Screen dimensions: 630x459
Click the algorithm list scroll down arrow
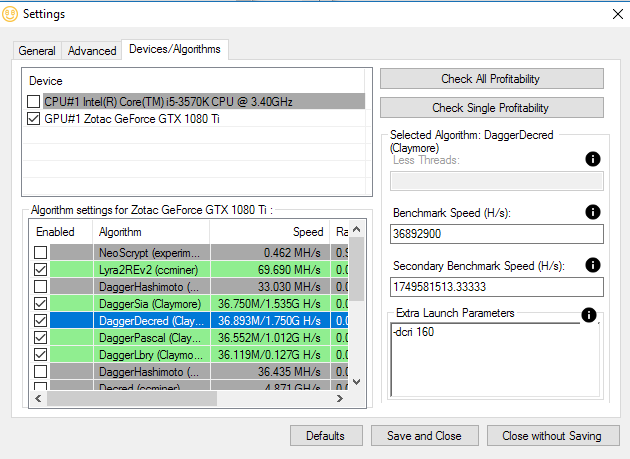pos(356,381)
